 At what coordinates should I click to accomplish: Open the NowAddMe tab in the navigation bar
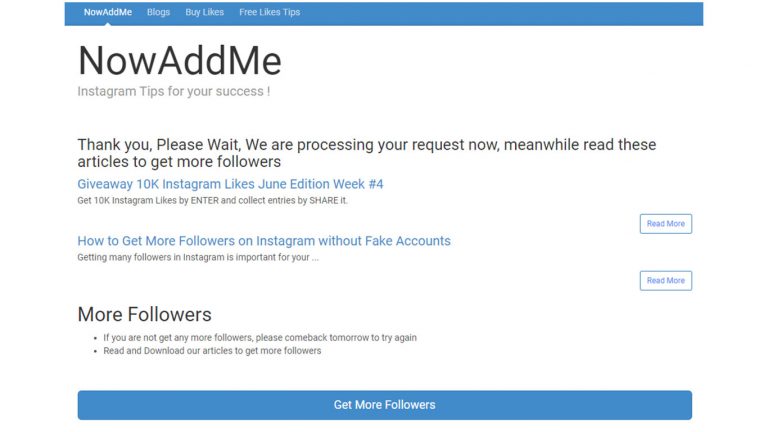click(x=108, y=12)
